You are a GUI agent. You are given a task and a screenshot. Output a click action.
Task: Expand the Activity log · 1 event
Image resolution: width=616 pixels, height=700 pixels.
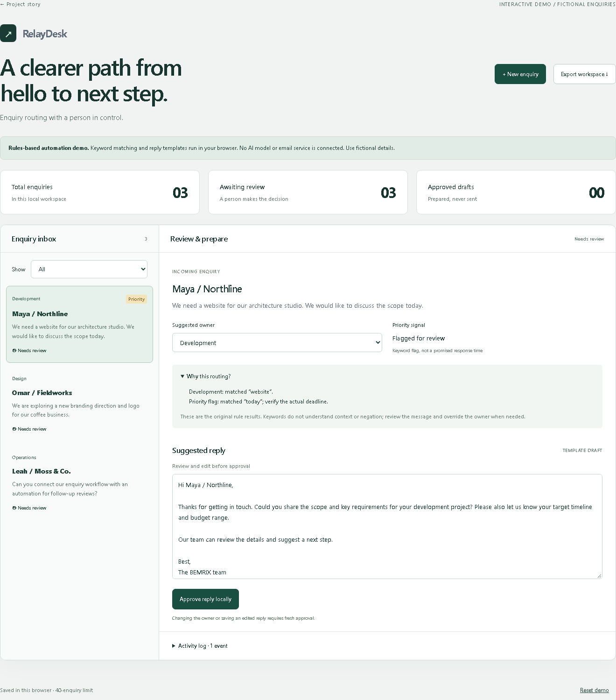click(200, 646)
